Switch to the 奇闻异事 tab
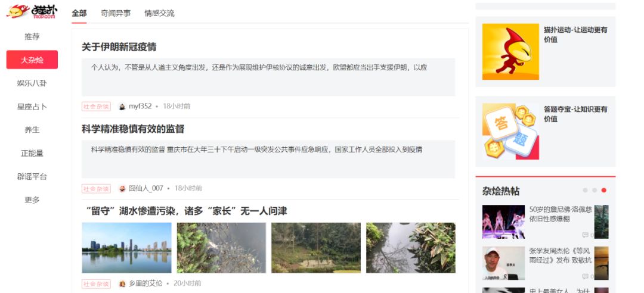Image resolution: width=644 pixels, height=293 pixels. click(x=116, y=13)
